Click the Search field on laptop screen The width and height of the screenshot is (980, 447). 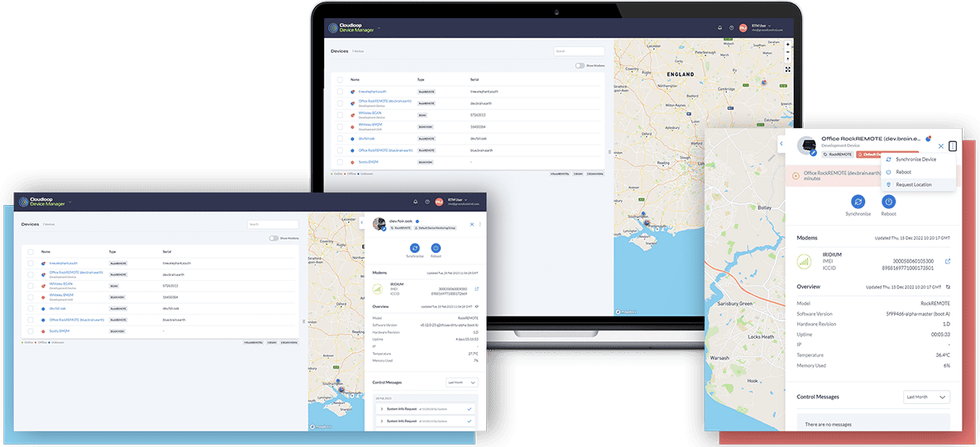[579, 51]
